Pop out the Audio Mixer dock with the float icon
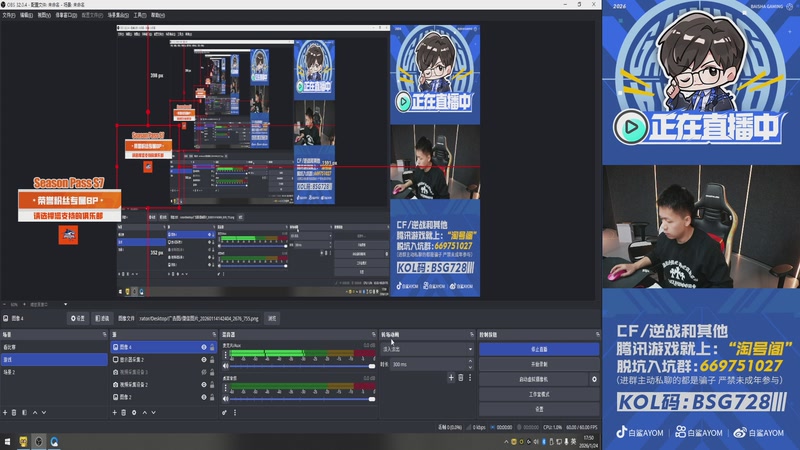Viewport: 800px width, 450px height. pyautogui.click(x=374, y=335)
